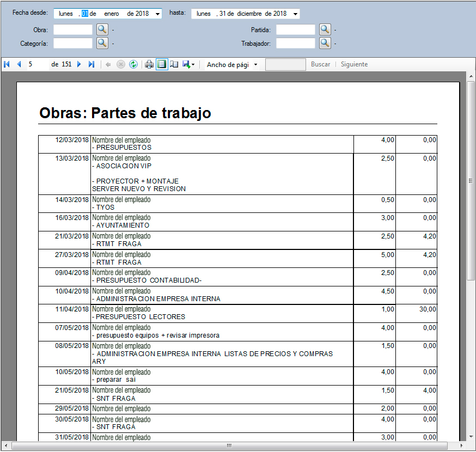
Task: Open Trabajador lookup search
Action: pos(325,43)
